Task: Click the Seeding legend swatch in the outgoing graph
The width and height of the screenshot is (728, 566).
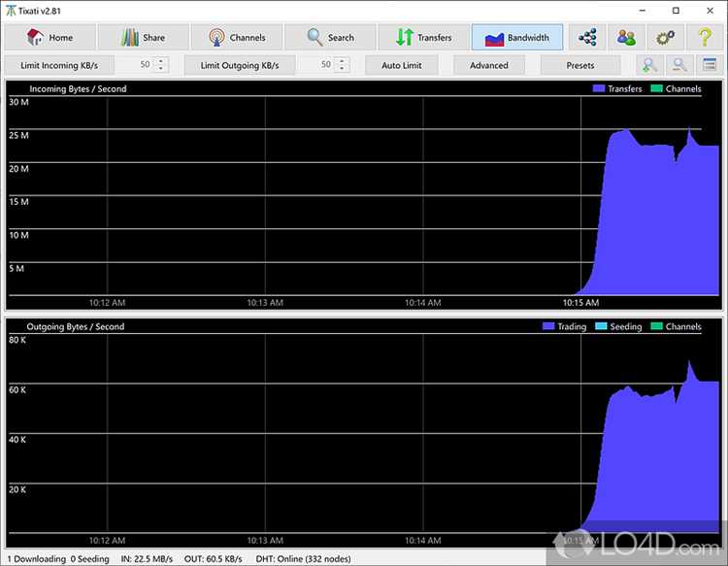Action: pyautogui.click(x=601, y=326)
